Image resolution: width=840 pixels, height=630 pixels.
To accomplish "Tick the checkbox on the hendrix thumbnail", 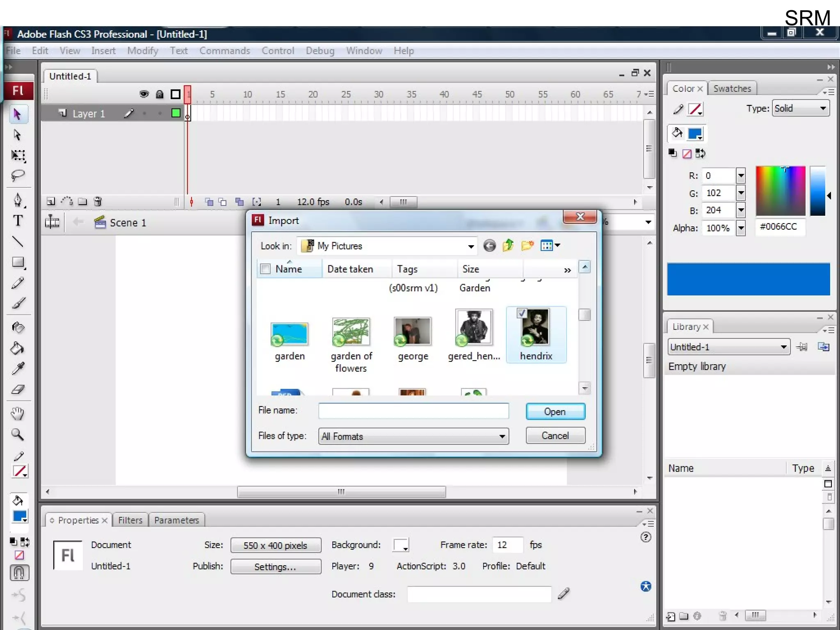I will [522, 313].
